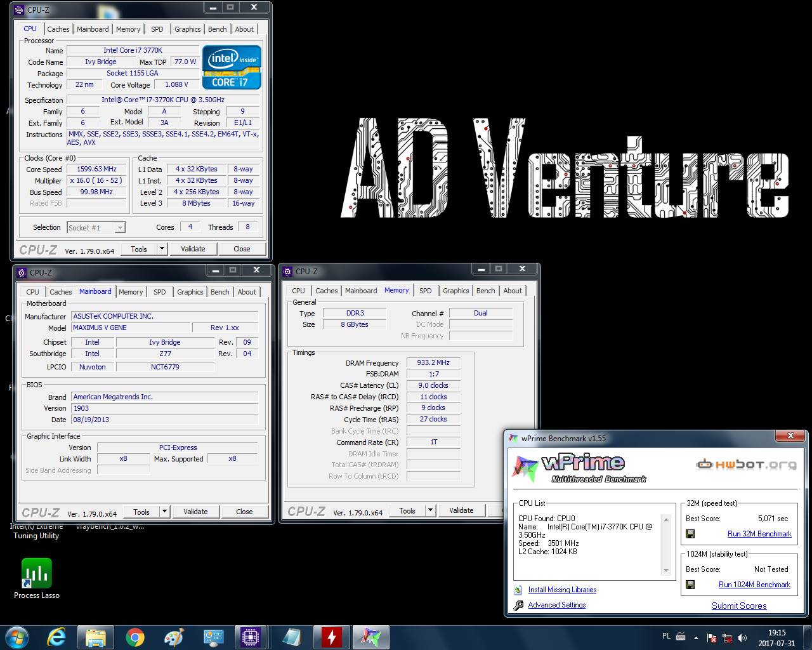Click the red lightning bolt taskbar icon

(331, 637)
